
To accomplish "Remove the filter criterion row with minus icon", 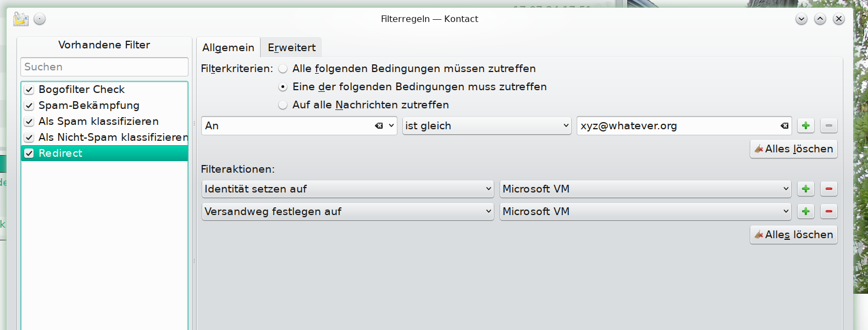I will click(829, 125).
